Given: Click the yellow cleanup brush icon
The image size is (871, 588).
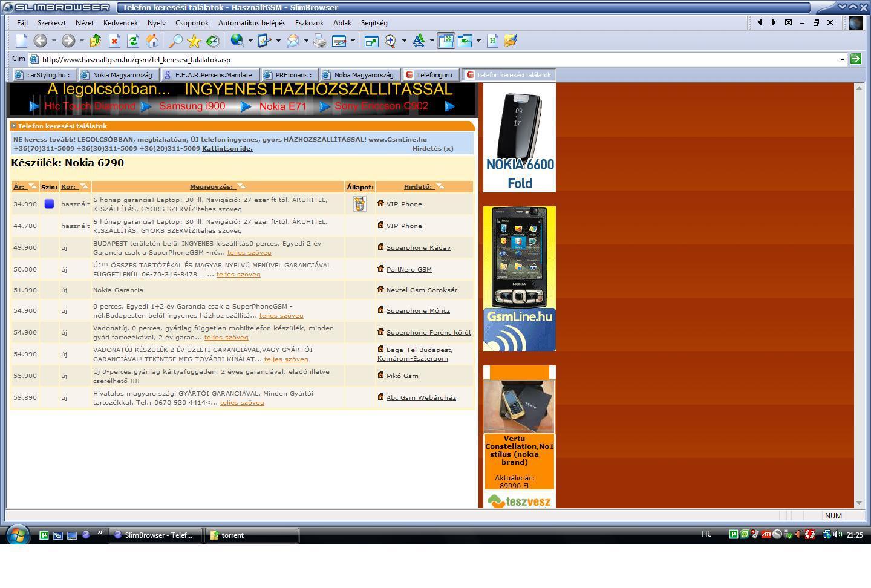Looking at the screenshot, I should click(511, 41).
